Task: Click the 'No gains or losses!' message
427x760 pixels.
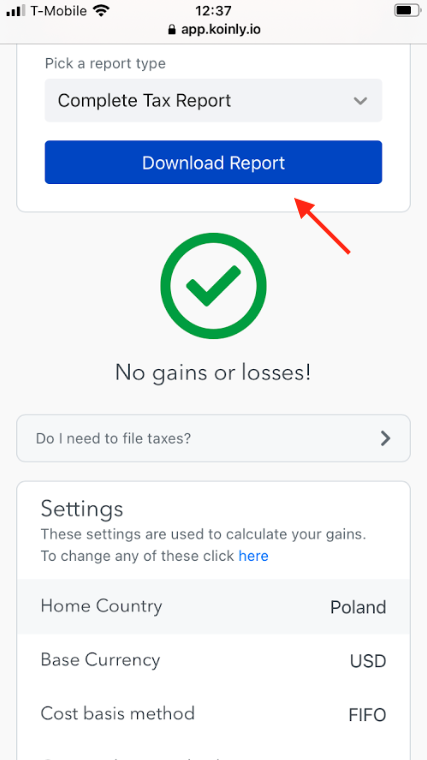Action: pyautogui.click(x=213, y=373)
